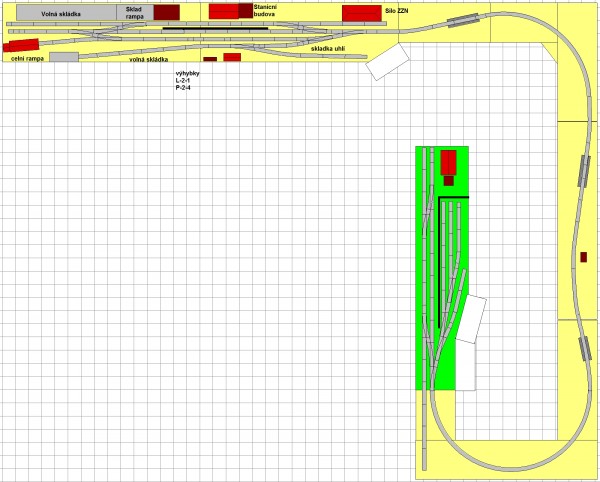Click the white rotated rectangle near skladka uhlí
The image size is (600, 482).
coord(388,61)
